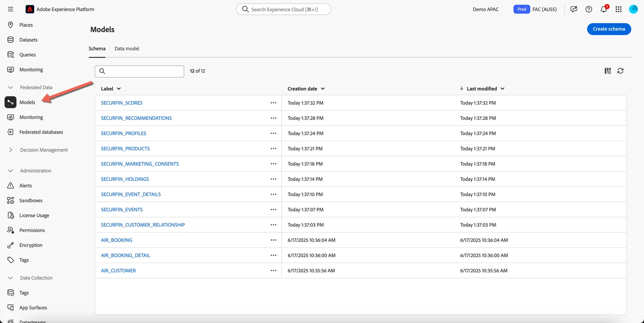Open Datasets in sidebar
The width and height of the screenshot is (644, 323).
pyautogui.click(x=28, y=40)
